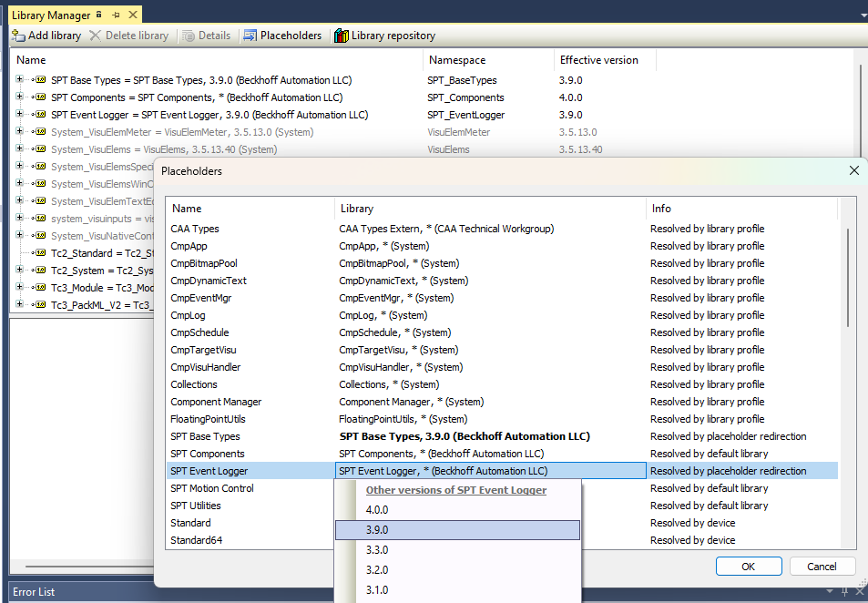868x603 pixels.
Task: Click the Placeholders toolbar icon
Action: 250,36
